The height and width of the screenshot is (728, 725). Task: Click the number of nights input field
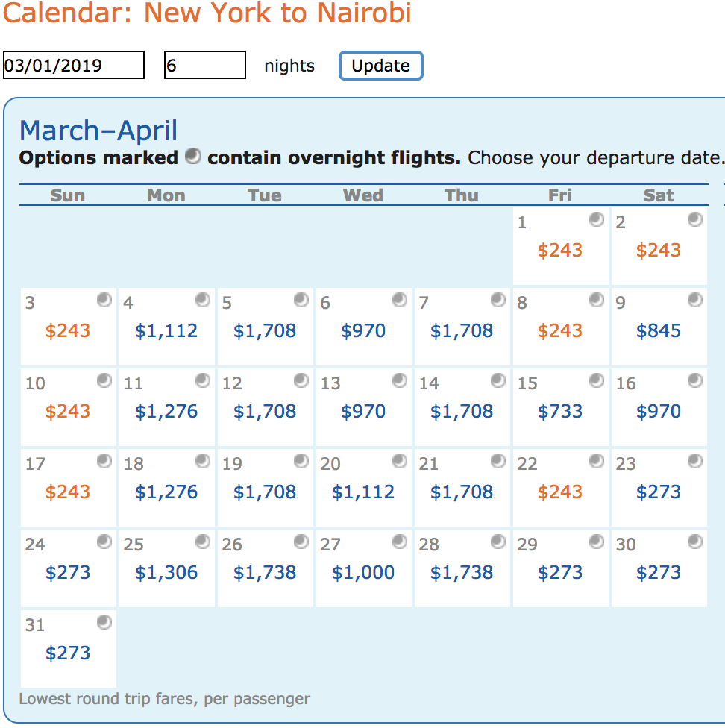pos(205,66)
